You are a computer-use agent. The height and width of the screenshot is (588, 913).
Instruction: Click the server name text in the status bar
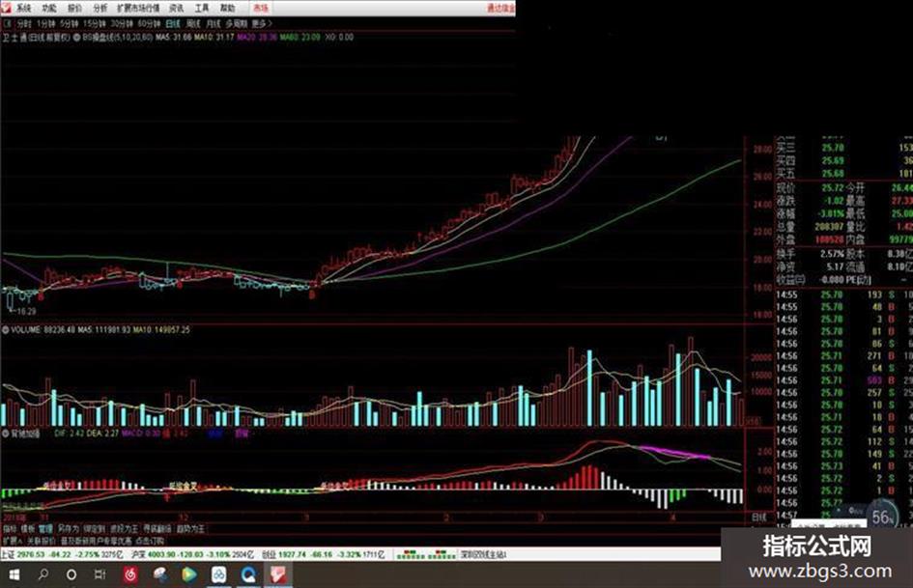[x=483, y=554]
